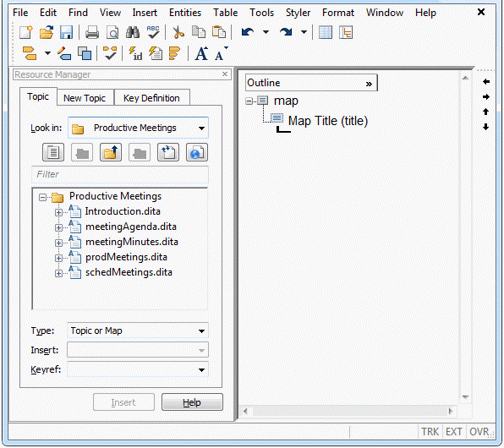504x448 pixels.
Task: Toggle EXT selection mode in status bar
Action: (x=453, y=431)
